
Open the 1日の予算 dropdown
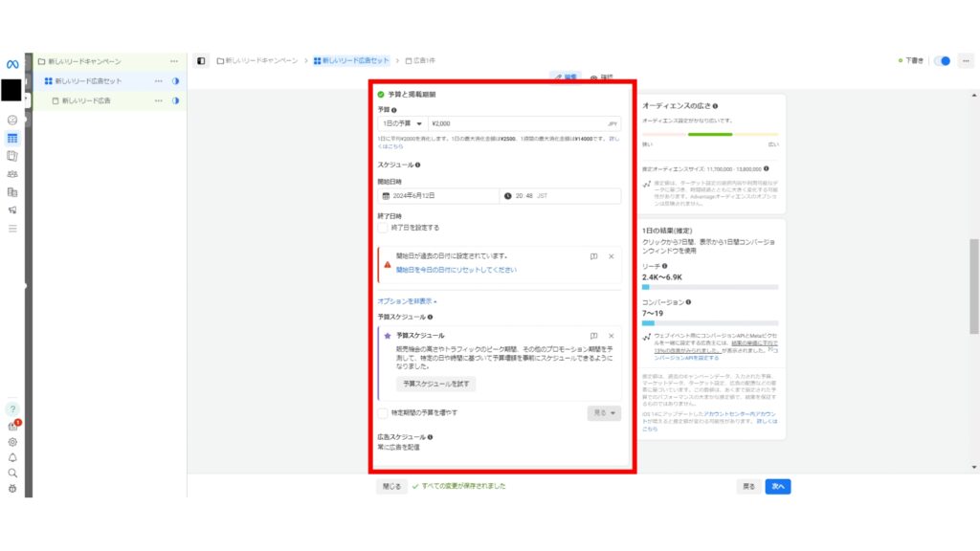401,124
